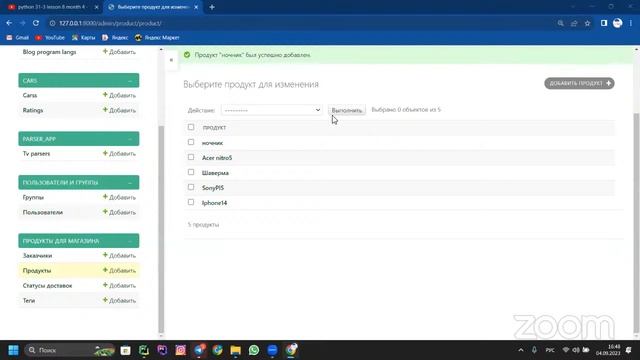Sort by the ПРОДУКТ column header
Image resolution: width=640 pixels, height=360 pixels.
coord(214,127)
